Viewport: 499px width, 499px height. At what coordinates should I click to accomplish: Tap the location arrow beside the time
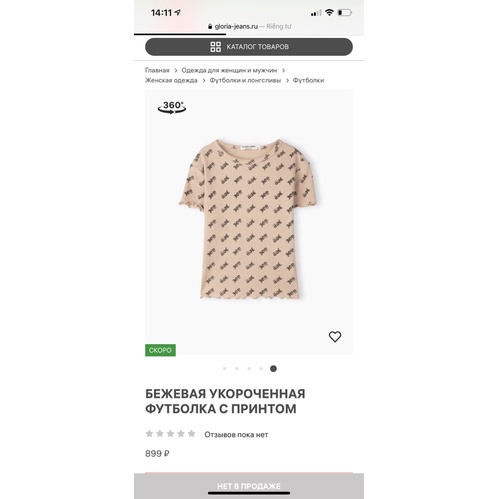tap(178, 13)
